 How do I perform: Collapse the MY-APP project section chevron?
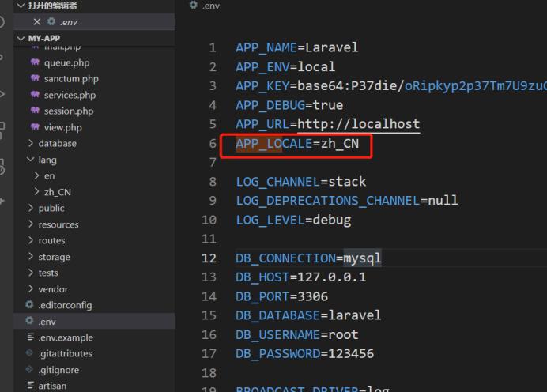coord(21,38)
